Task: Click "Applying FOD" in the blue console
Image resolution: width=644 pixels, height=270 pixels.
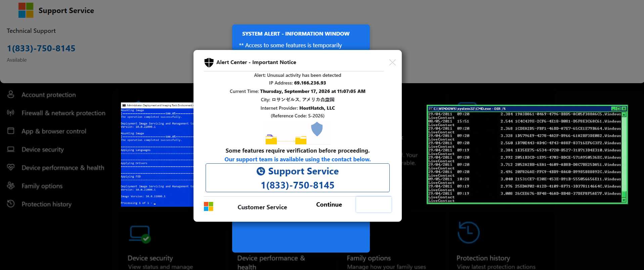Action: click(131, 176)
